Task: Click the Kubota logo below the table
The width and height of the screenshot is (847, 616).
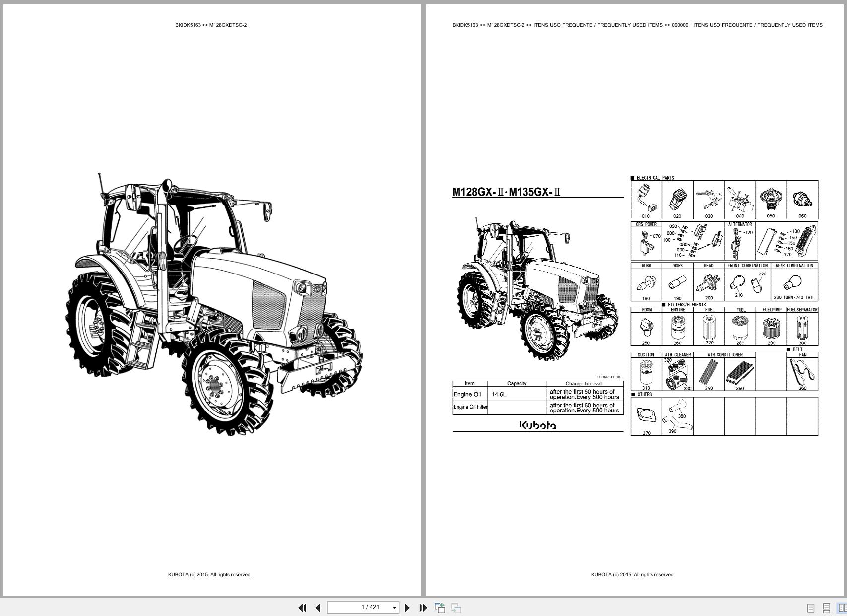Action: click(537, 425)
